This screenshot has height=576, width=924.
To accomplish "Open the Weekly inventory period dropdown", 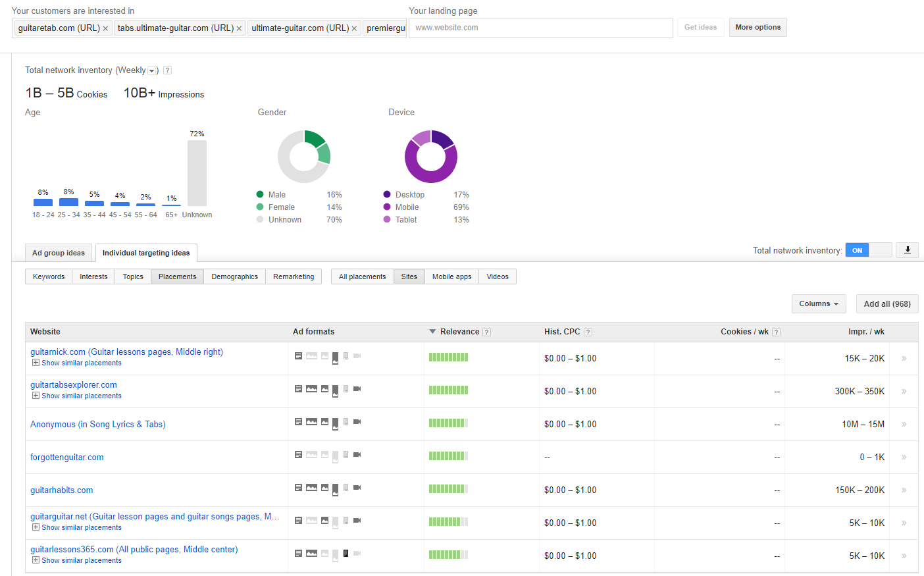I will 151,70.
